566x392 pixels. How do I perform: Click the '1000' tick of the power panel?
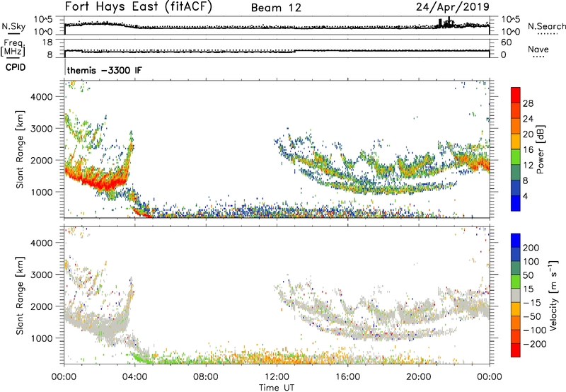pos(42,192)
